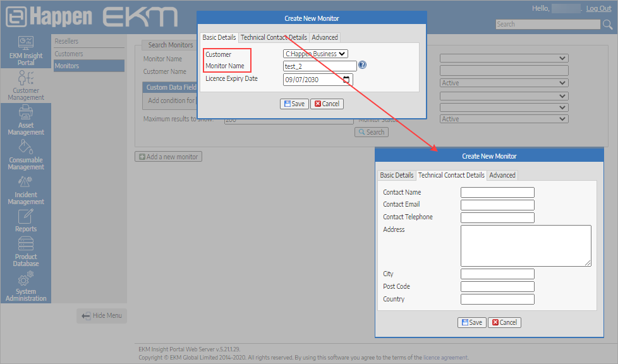Click the Search monitors button
The image size is (618, 364).
(372, 132)
